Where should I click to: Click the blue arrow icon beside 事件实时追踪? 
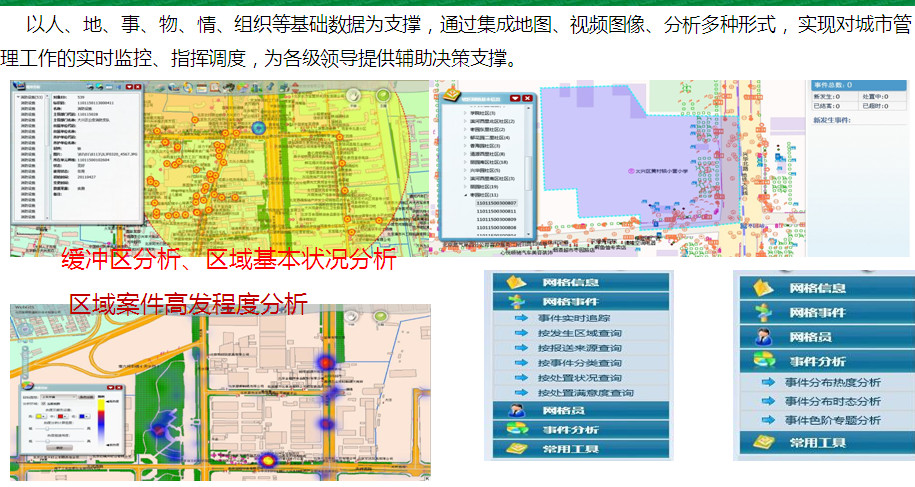[x=521, y=319]
